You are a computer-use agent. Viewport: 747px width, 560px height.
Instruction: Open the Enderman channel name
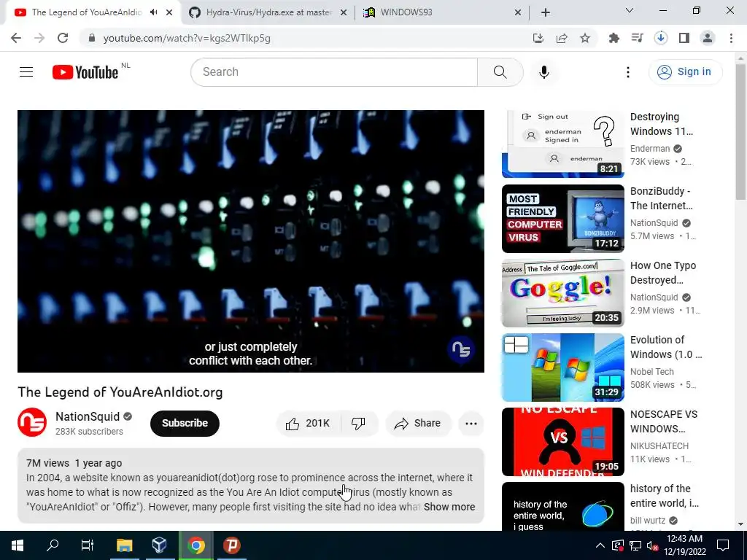[x=650, y=149]
